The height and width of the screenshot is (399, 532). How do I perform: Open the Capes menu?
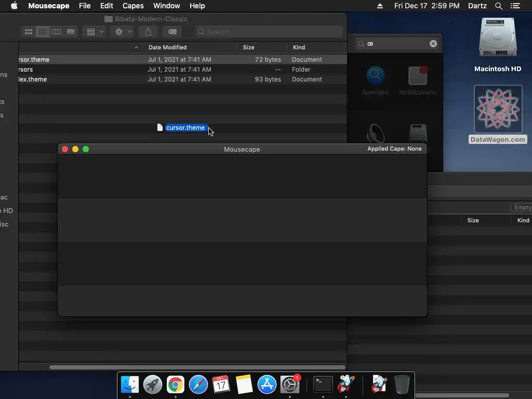133,6
